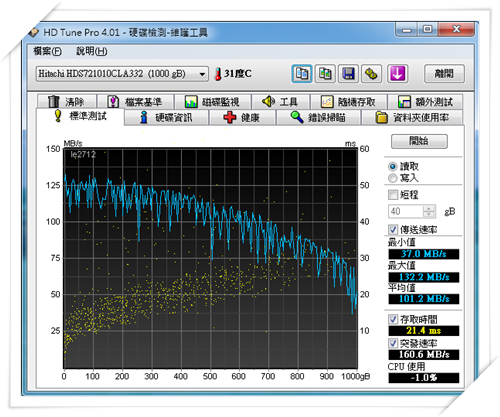Screen dimensions: 500x417
Task: Click the exclamation icon on 標準測試 tab
Action: pyautogui.click(x=58, y=116)
